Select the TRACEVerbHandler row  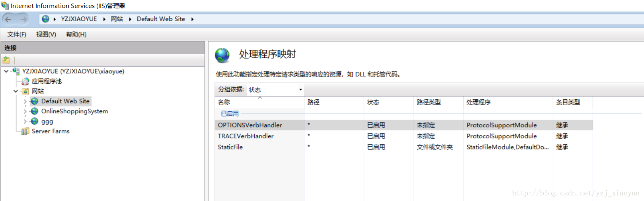(404, 136)
